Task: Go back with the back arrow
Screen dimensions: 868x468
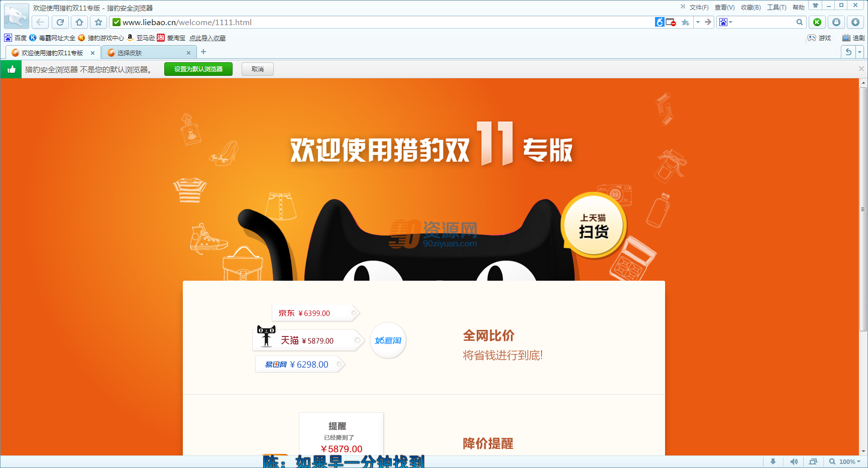Action: coord(40,22)
